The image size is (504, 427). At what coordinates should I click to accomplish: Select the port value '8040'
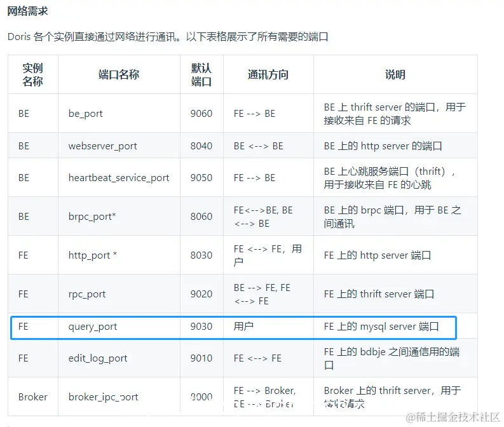pos(201,146)
